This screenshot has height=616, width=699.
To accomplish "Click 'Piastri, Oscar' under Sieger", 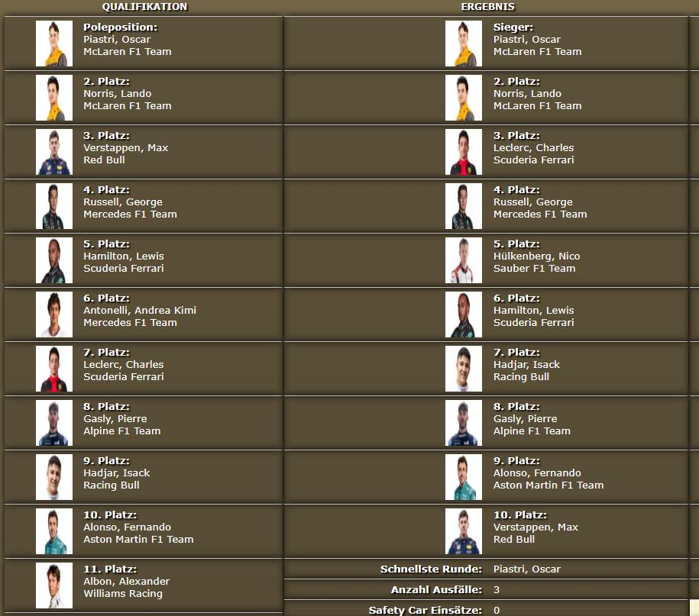I will [526, 39].
